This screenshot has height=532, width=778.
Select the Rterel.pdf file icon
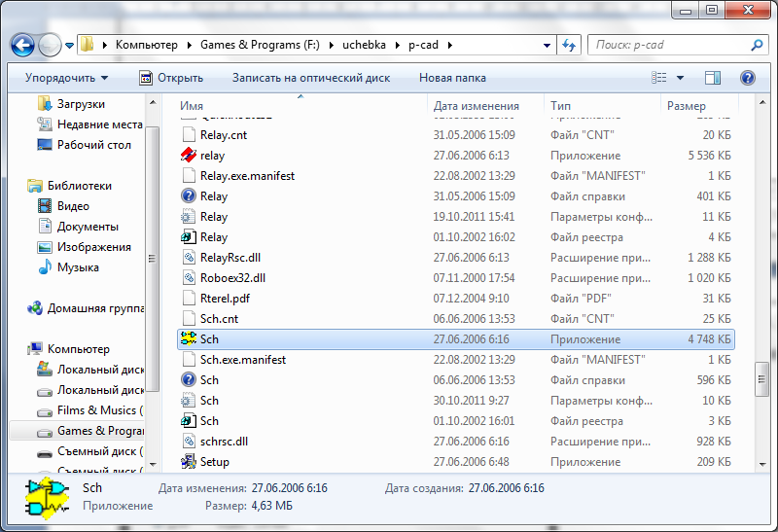189,299
